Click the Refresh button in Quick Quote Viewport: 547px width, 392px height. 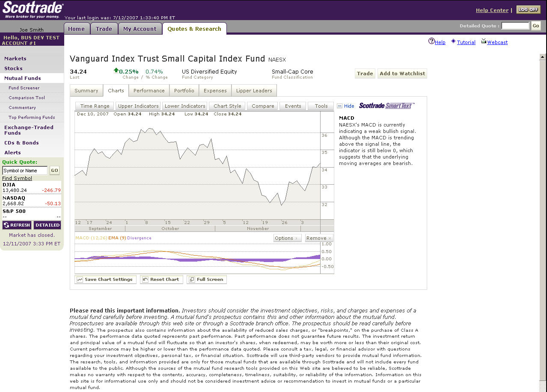17,225
